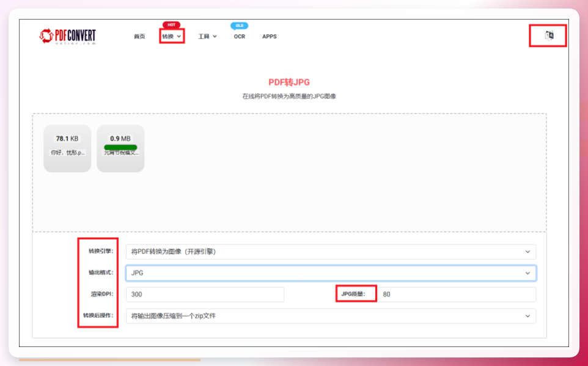This screenshot has width=588, height=366.
Task: Open the 转换后操作 dropdown
Action: (331, 316)
